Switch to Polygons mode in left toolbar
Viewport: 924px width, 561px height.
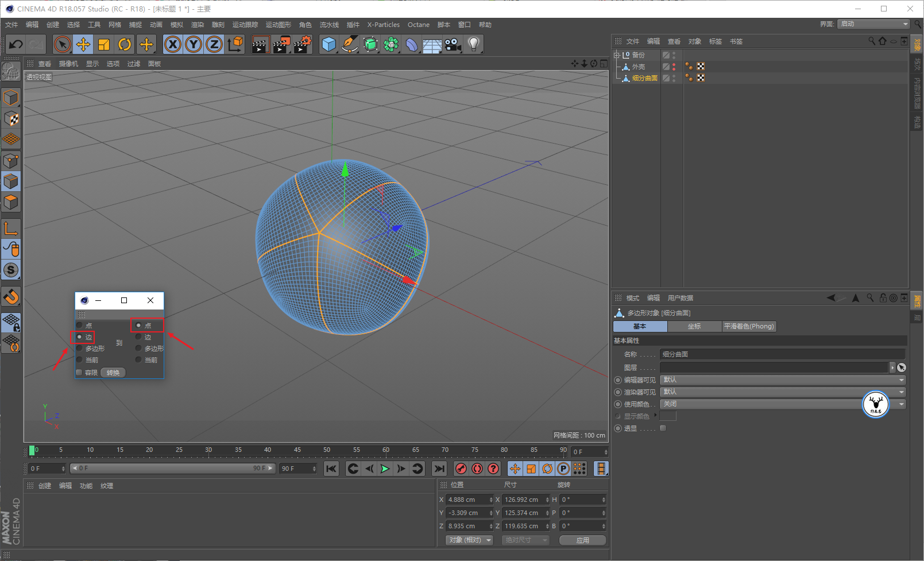[11, 202]
